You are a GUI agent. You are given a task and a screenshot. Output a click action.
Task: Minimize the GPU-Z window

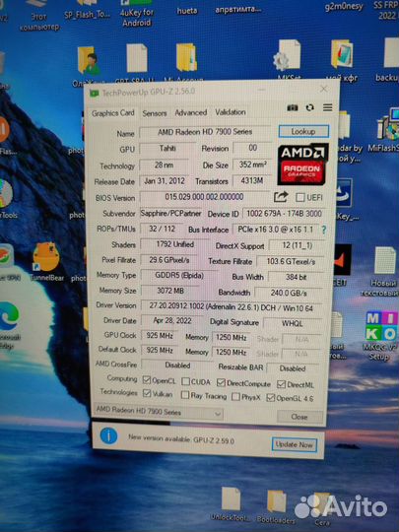(261, 90)
